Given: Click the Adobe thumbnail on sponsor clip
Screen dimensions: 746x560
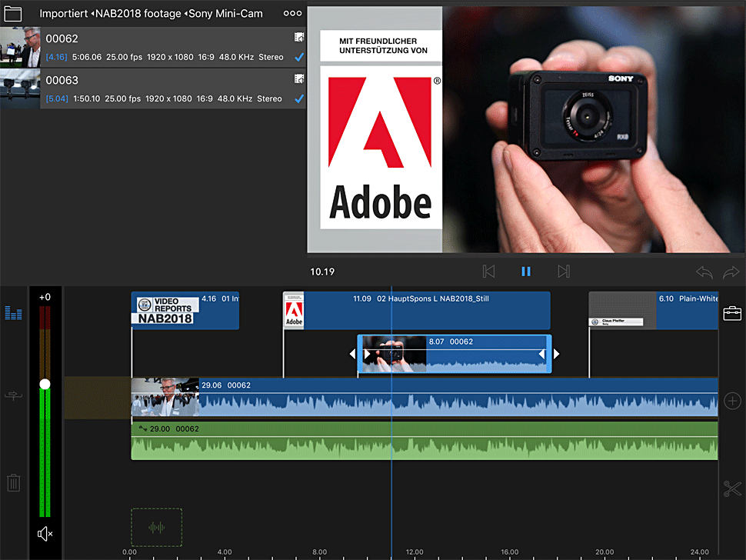Looking at the screenshot, I should point(294,311).
